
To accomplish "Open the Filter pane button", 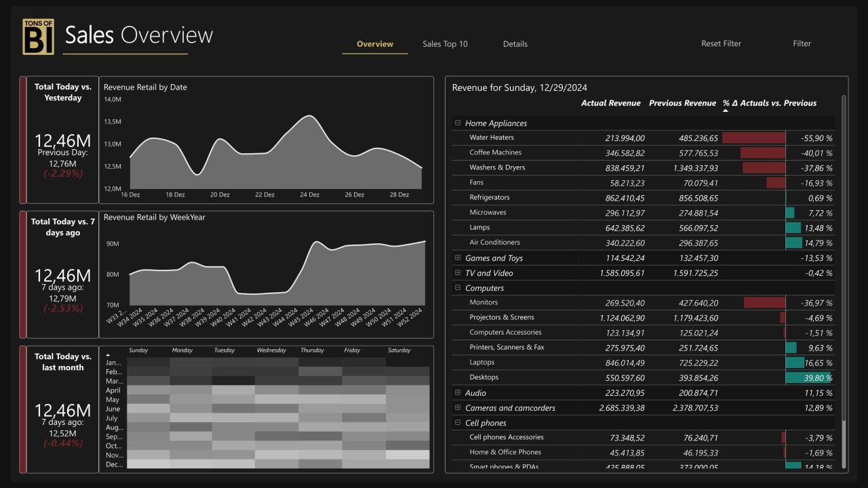I will [802, 43].
